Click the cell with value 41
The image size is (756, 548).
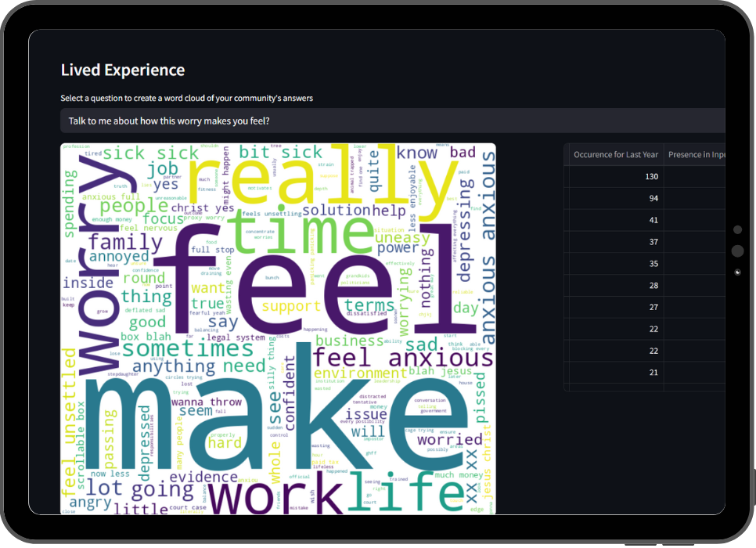coord(614,221)
